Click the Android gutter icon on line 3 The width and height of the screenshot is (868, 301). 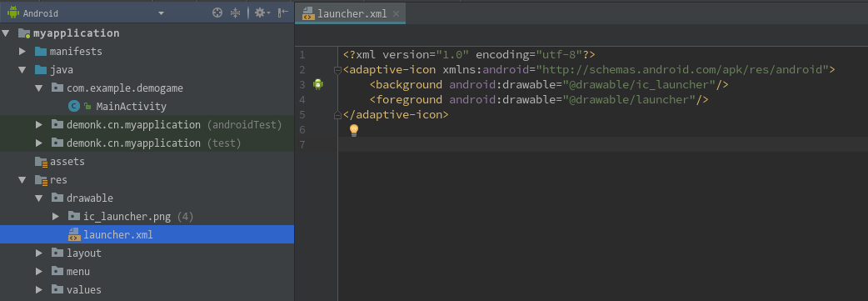pos(317,84)
